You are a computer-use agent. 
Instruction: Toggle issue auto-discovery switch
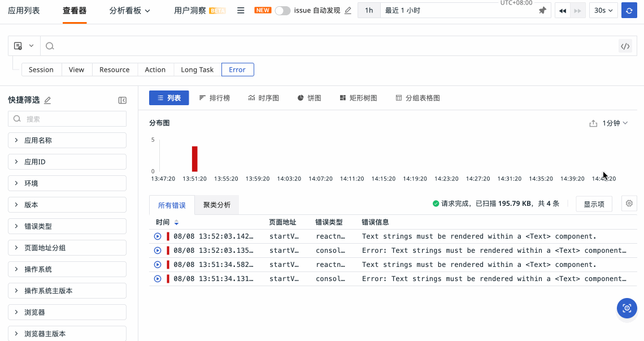click(x=282, y=11)
